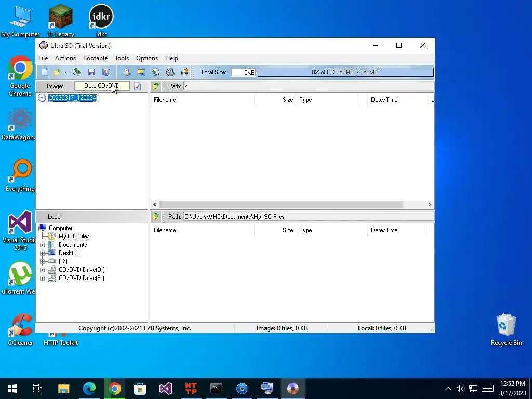Sort local files by Filename column
The height and width of the screenshot is (399, 532).
[203, 230]
